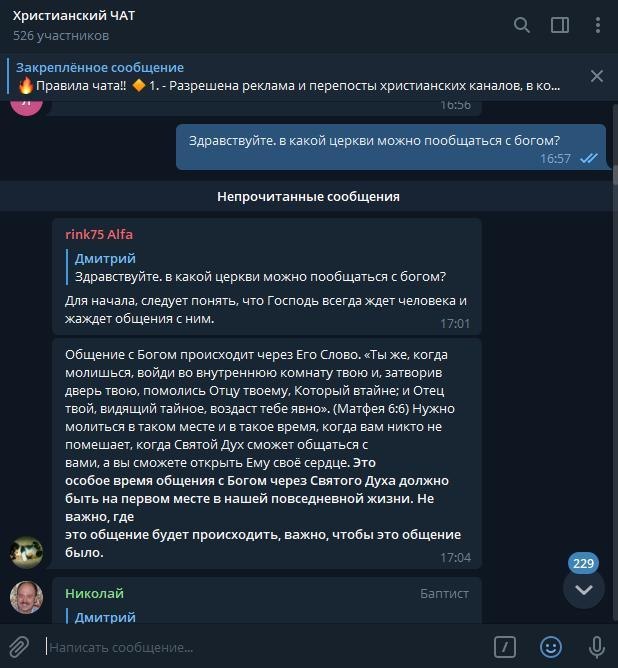Show member list via '526 участников'
Screen dimensions: 618x668
[61, 35]
